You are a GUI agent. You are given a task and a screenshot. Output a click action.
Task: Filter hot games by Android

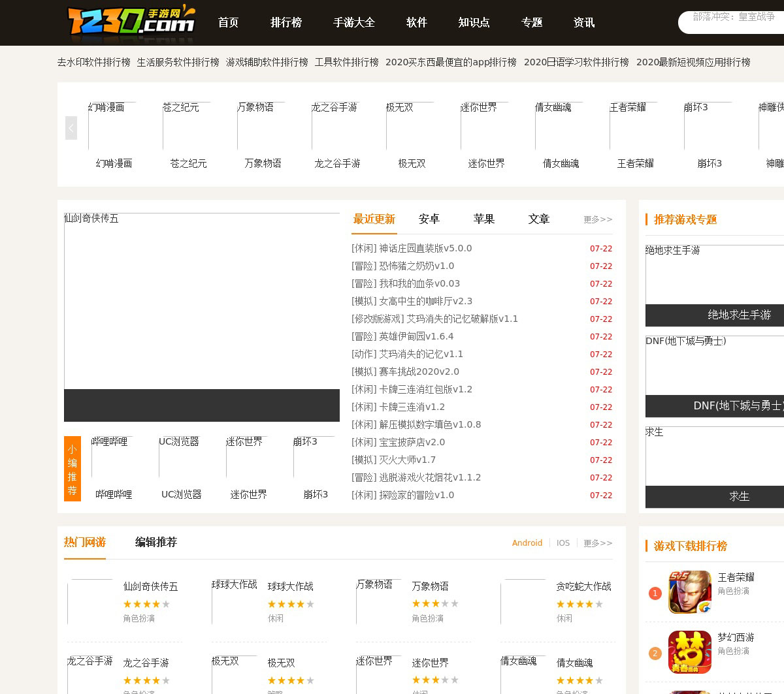527,543
